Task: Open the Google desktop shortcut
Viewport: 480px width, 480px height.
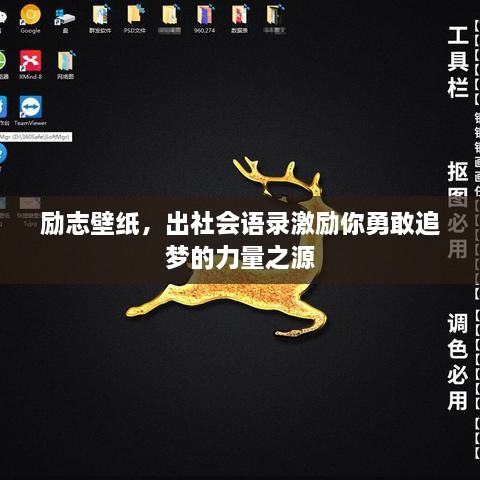Action: 30,19
